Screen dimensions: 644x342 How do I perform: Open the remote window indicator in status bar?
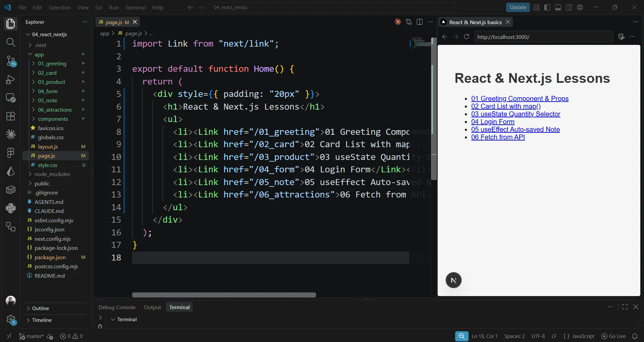pos(9,336)
